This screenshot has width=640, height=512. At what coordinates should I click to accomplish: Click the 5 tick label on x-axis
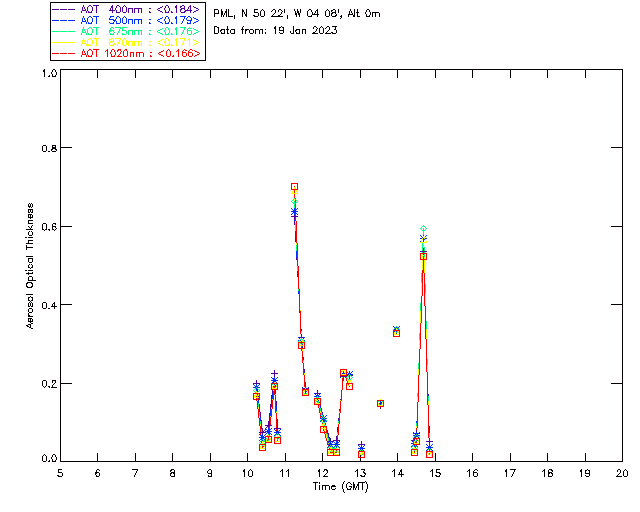tap(60, 472)
